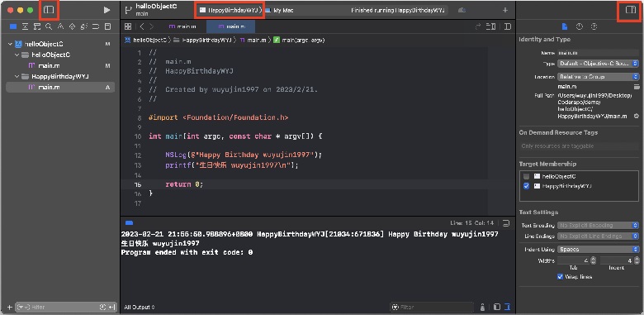This screenshot has height=315, width=644.
Task: Toggle source-control status filter in navigator
Action: click(111, 308)
